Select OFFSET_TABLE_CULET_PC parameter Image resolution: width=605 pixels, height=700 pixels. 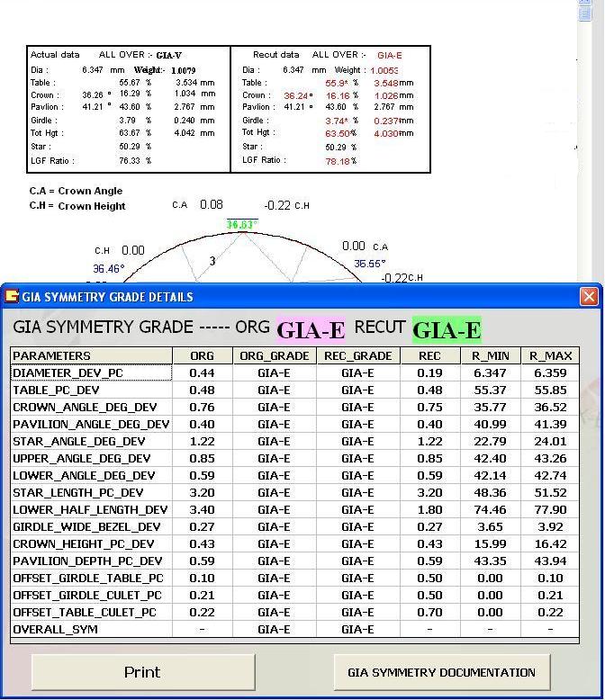click(91, 613)
